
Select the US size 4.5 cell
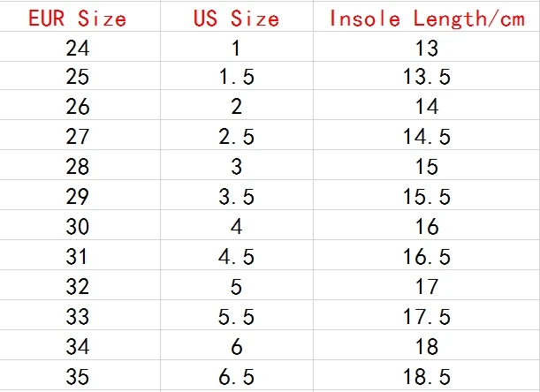(237, 255)
